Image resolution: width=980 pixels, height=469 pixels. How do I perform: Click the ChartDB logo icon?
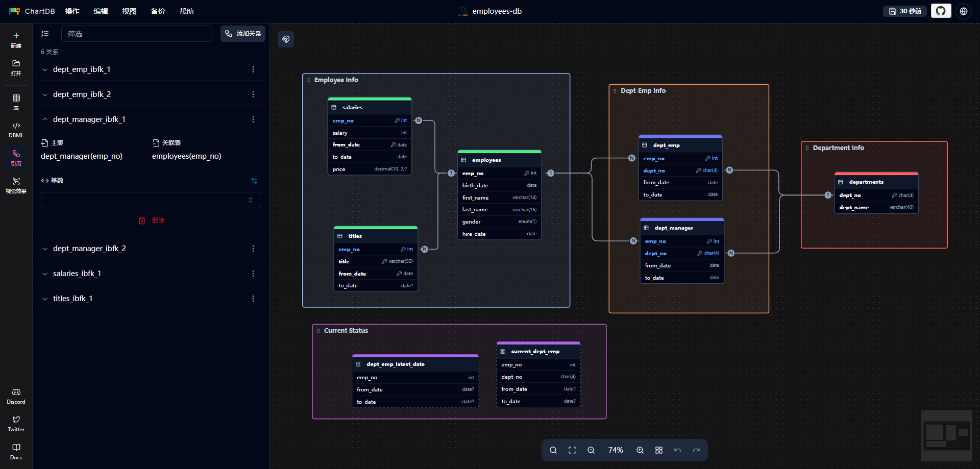pos(14,11)
